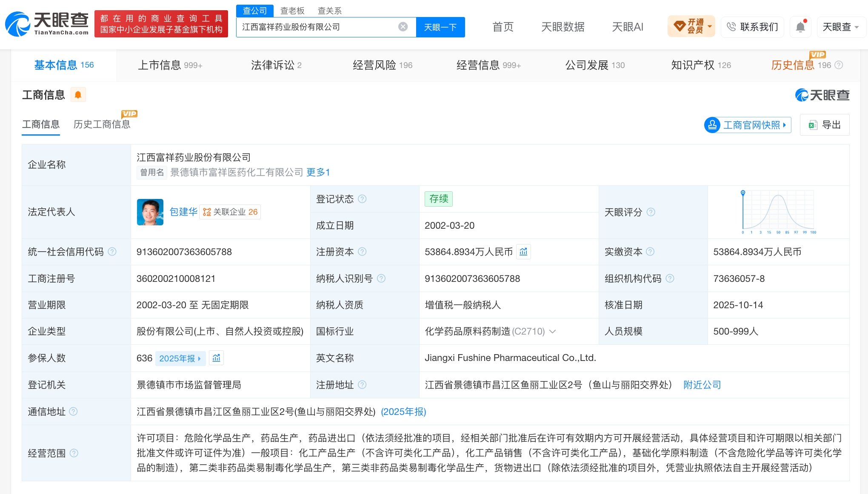Click 天眼评分 score distribution chart
868x494 pixels.
coord(778,212)
